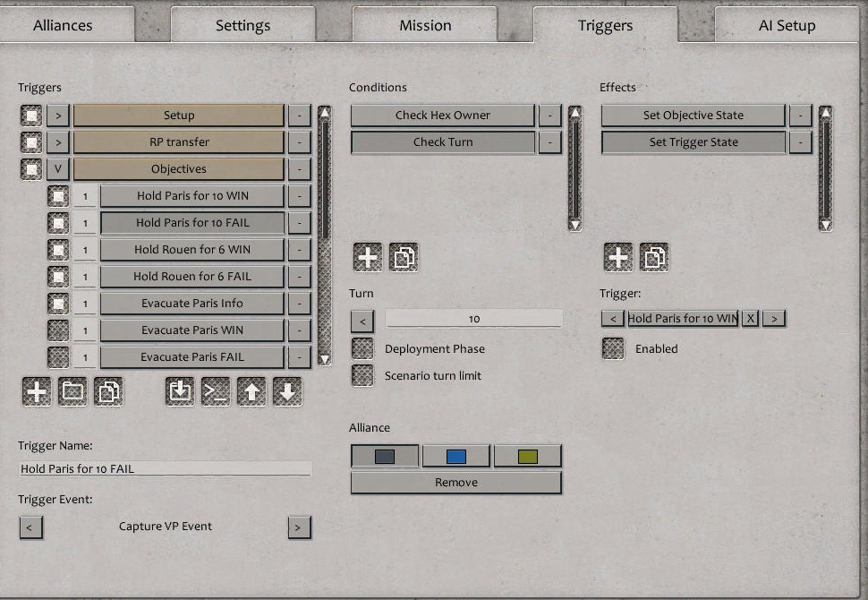
Task: Copy condition using duplicate icon
Action: click(404, 257)
